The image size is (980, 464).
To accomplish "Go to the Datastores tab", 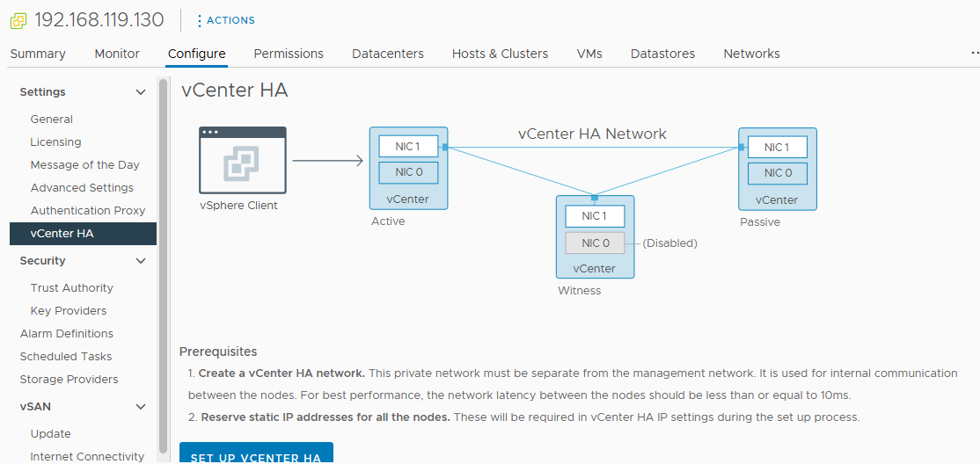I will [x=662, y=54].
